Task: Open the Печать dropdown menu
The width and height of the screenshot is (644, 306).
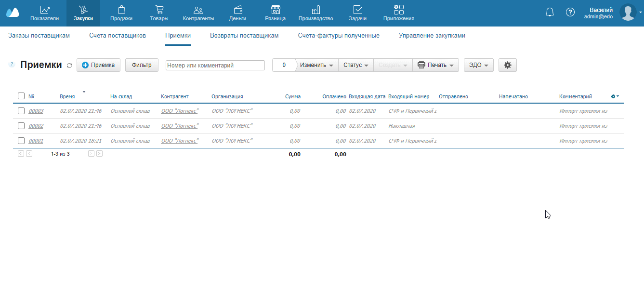Action: click(x=435, y=65)
